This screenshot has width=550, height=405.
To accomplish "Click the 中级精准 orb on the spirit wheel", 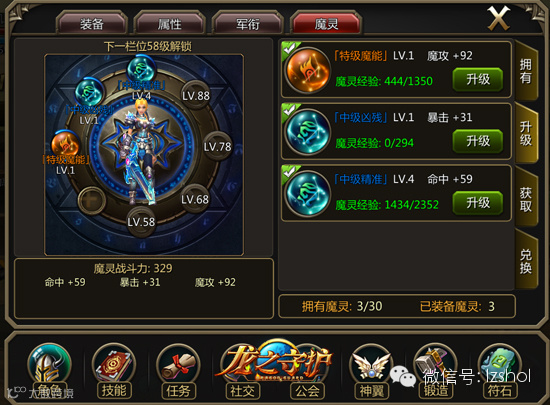I will [x=141, y=69].
